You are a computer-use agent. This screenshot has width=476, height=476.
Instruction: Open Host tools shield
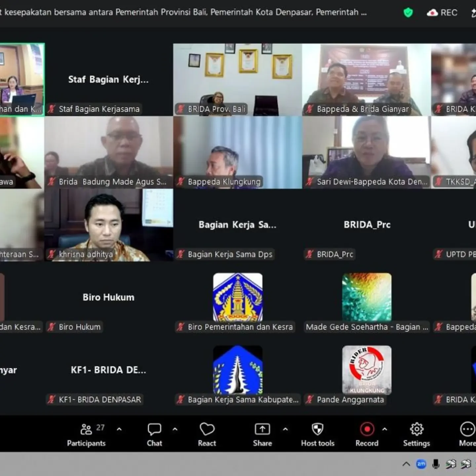click(x=318, y=435)
